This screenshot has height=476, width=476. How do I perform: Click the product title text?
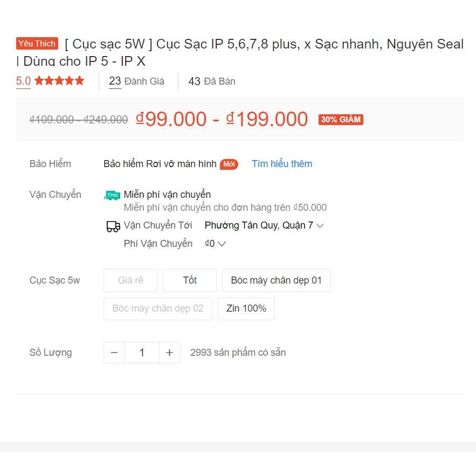[x=240, y=52]
